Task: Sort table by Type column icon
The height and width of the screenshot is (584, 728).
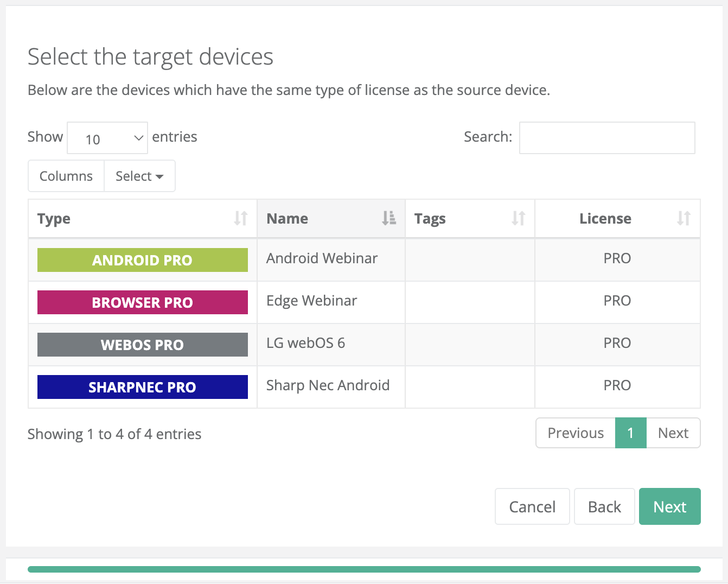Action: (x=240, y=218)
